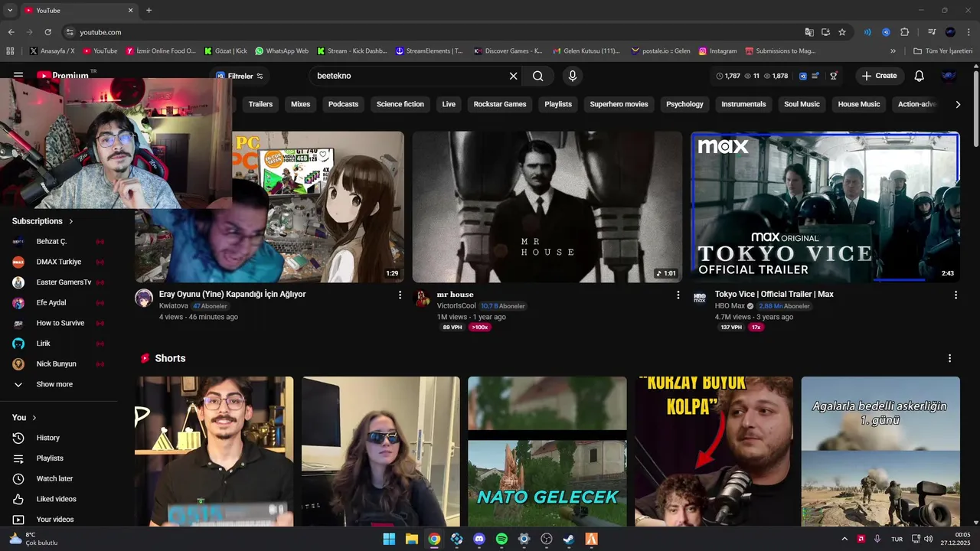Play the Tokyo Vice trailer thumbnail
The image size is (980, 551).
click(x=825, y=207)
